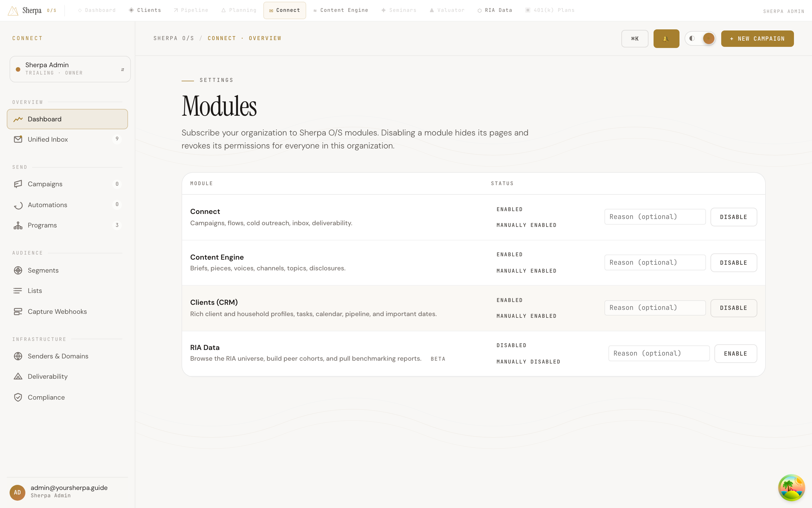Click the Content Engine reason field
Viewport: 812px width, 508px height.
pyautogui.click(x=655, y=262)
